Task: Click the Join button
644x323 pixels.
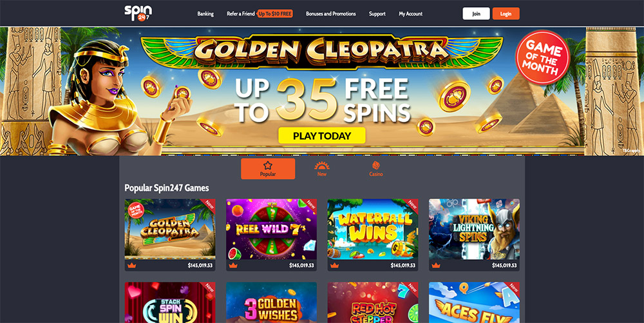Action: [476, 14]
